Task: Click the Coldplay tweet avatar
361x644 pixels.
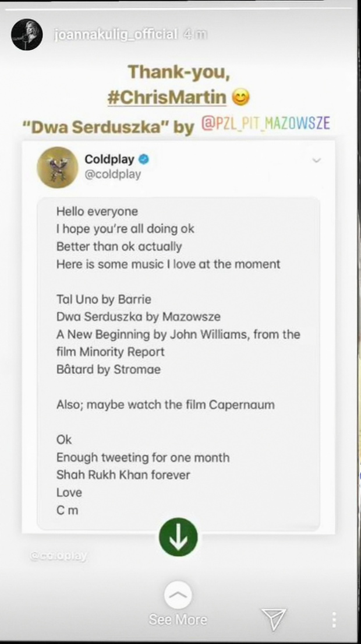Action: pos(57,166)
